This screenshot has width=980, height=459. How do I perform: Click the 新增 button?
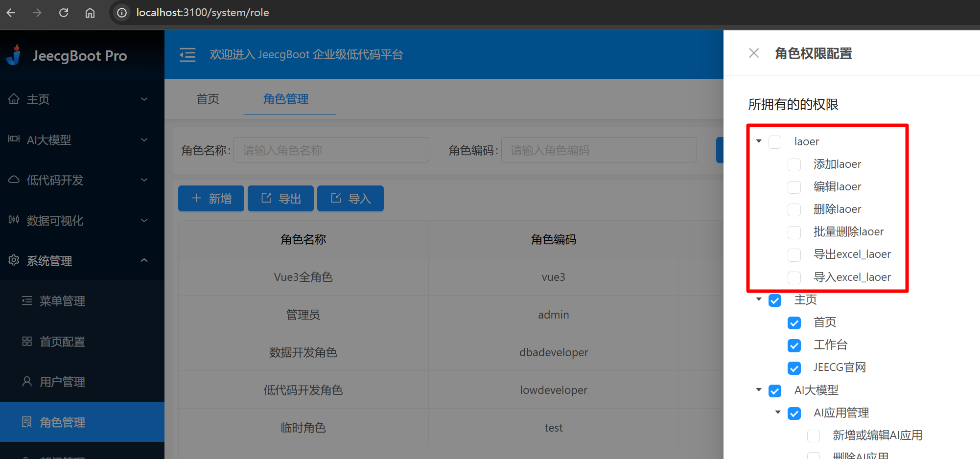coord(211,198)
